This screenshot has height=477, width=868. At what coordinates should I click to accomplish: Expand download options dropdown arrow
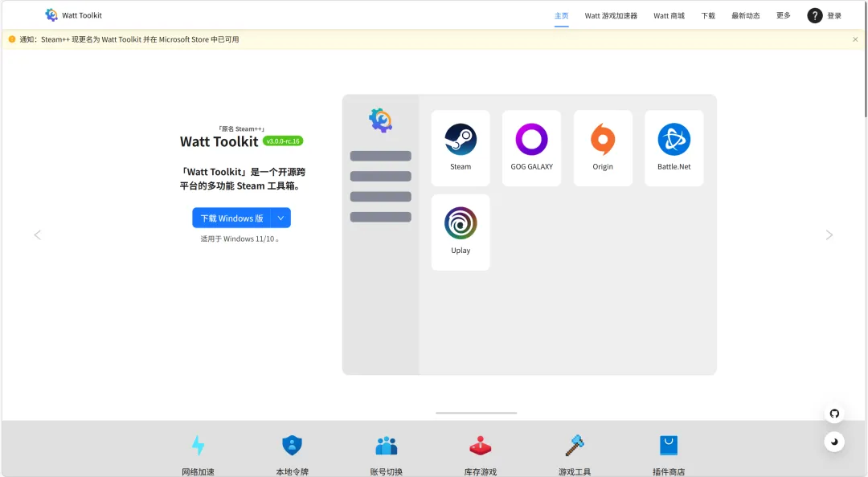(280, 218)
